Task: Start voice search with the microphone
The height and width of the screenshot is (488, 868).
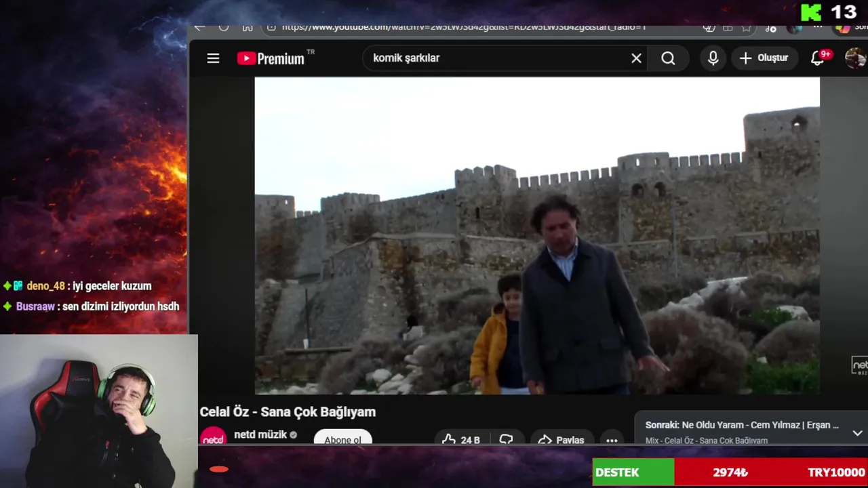Action: tap(713, 58)
